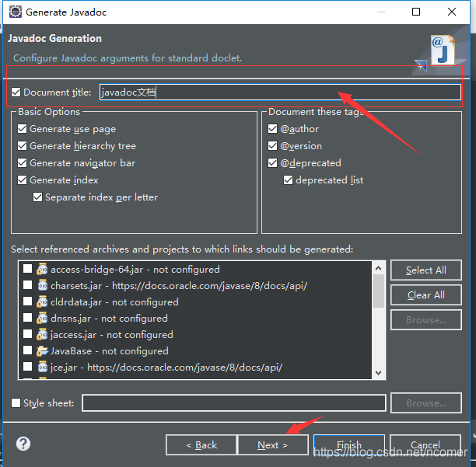Image resolution: width=476 pixels, height=467 pixels.
Task: Cancel the Generate Javadoc dialog
Action: pos(425,445)
